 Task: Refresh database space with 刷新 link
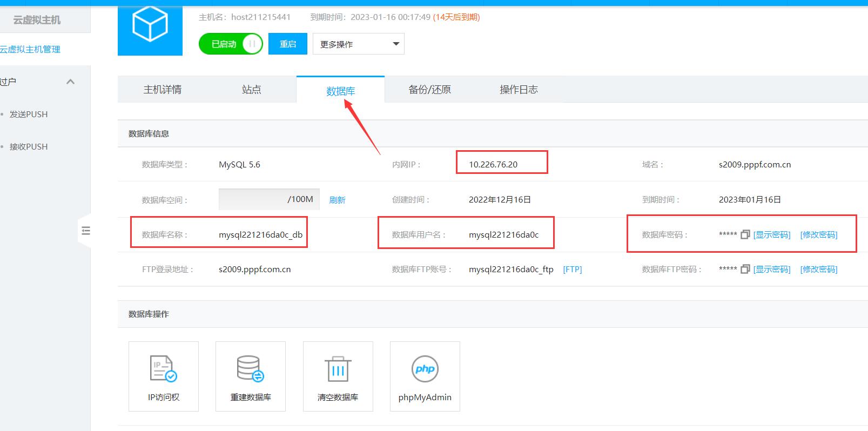337,200
